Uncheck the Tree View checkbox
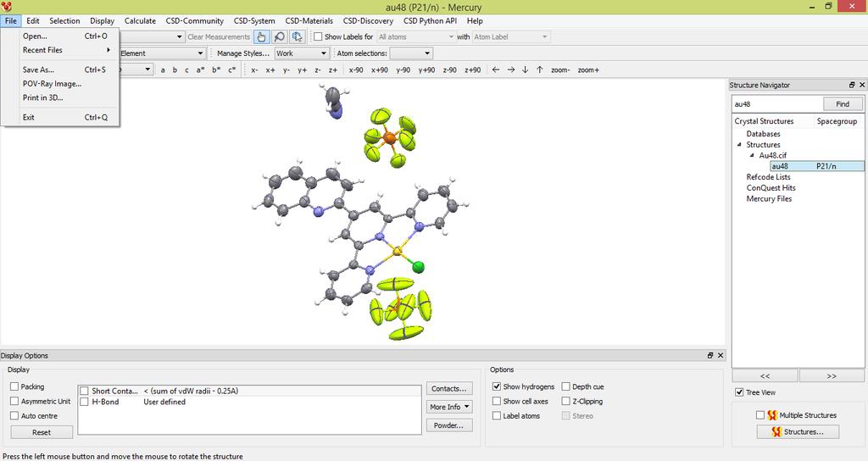The height and width of the screenshot is (461, 868). tap(739, 392)
